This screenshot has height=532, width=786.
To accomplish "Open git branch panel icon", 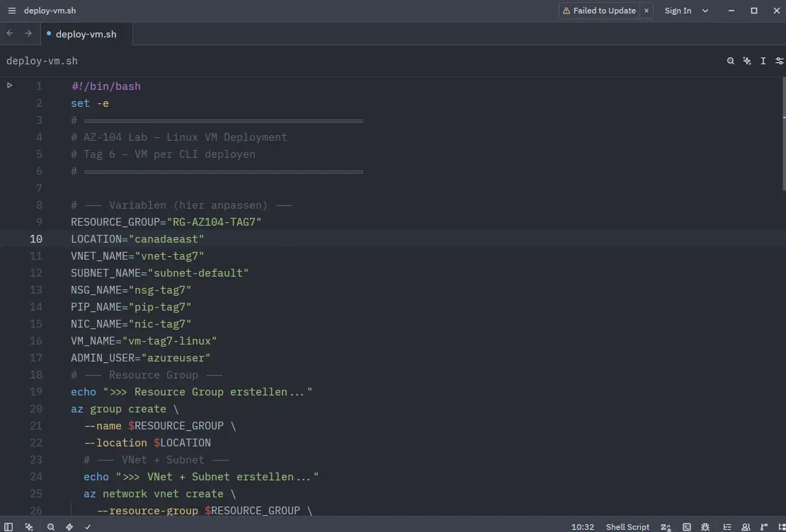I will point(764,526).
